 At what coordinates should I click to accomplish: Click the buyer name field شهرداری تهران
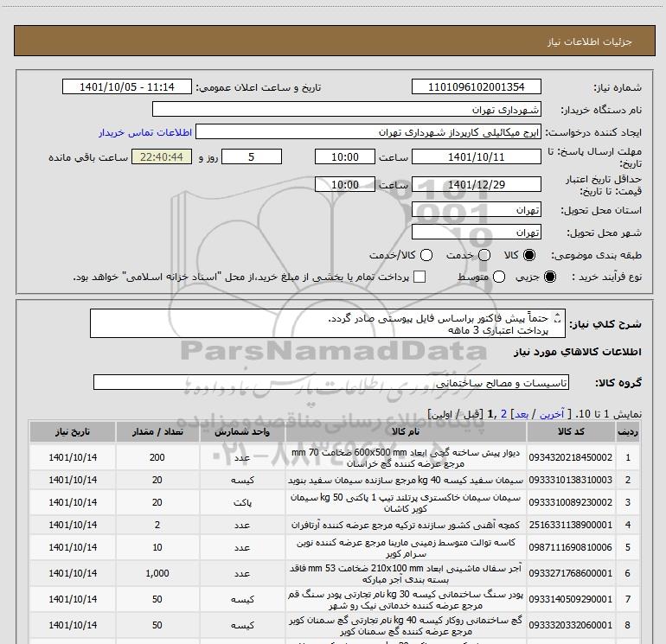(347, 109)
